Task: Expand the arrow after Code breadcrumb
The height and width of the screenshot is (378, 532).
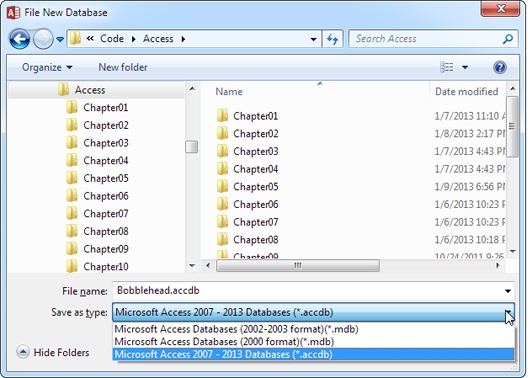Action: point(134,39)
